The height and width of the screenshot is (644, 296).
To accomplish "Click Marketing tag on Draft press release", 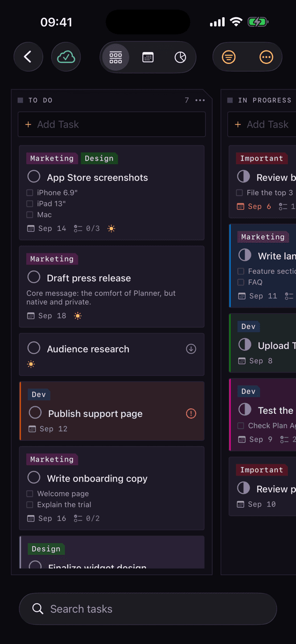I will click(x=52, y=259).
